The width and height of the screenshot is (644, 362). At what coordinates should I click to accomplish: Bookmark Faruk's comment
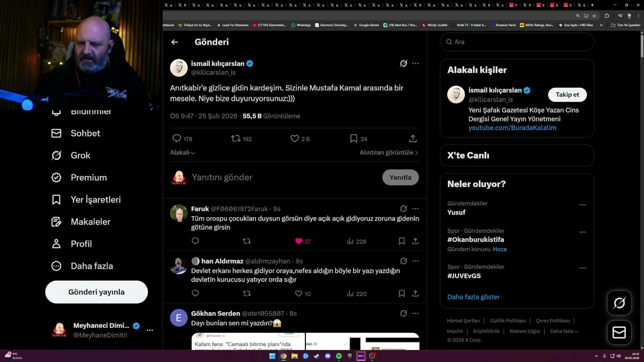tap(401, 241)
